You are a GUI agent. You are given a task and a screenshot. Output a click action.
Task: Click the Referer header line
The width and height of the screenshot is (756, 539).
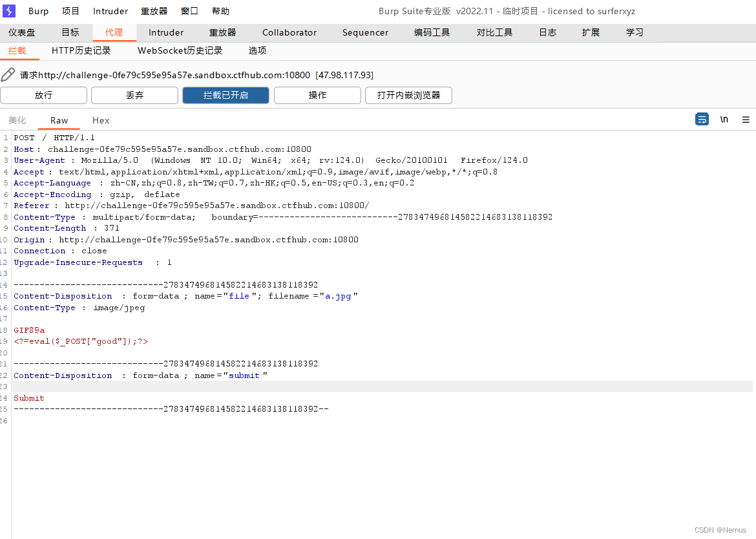pyautogui.click(x=191, y=206)
